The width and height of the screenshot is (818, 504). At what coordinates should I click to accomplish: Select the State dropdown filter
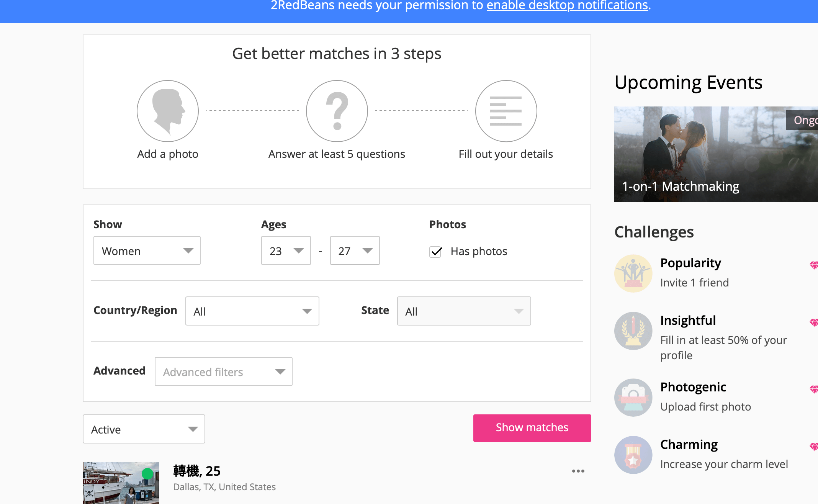pyautogui.click(x=464, y=311)
